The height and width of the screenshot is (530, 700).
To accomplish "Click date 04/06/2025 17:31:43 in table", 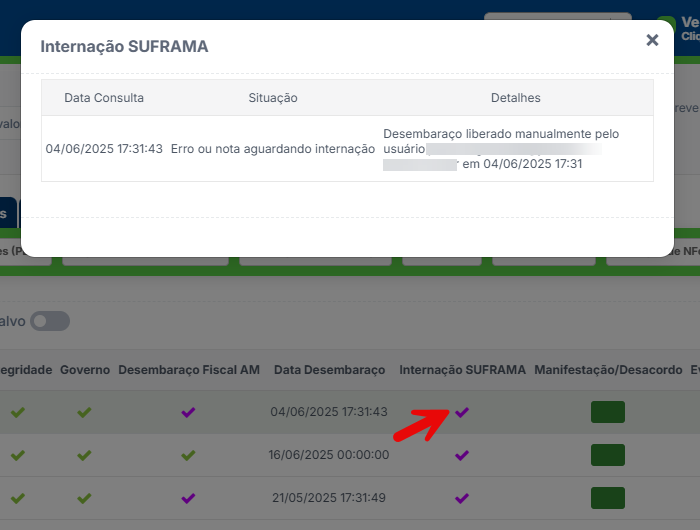I will tap(329, 412).
